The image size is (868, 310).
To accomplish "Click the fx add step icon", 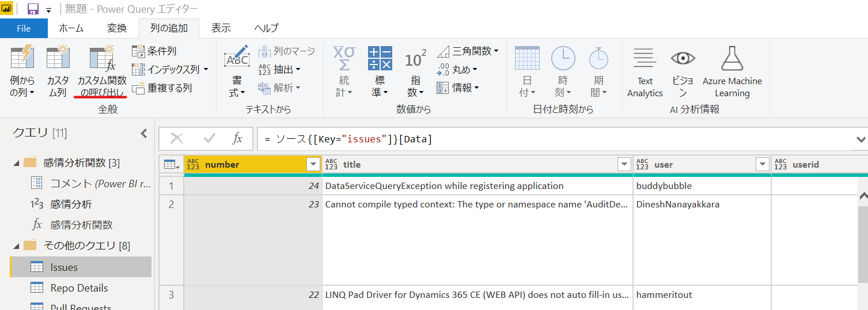I will coord(237,139).
